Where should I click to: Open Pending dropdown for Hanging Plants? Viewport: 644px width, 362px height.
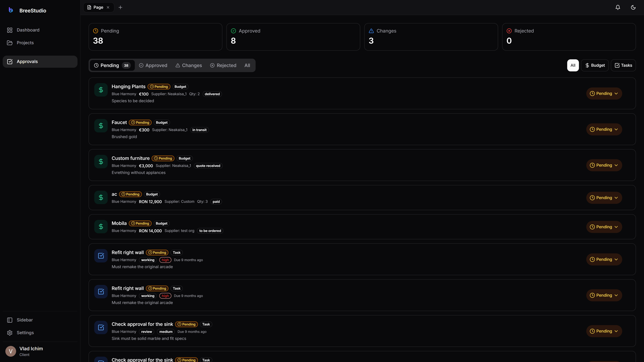pos(604,94)
